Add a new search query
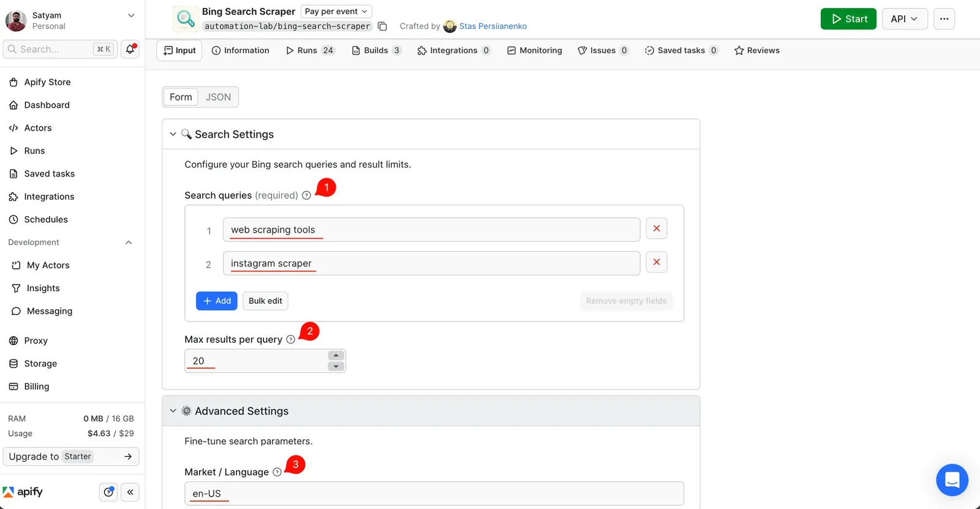The image size is (980, 509). 217,301
